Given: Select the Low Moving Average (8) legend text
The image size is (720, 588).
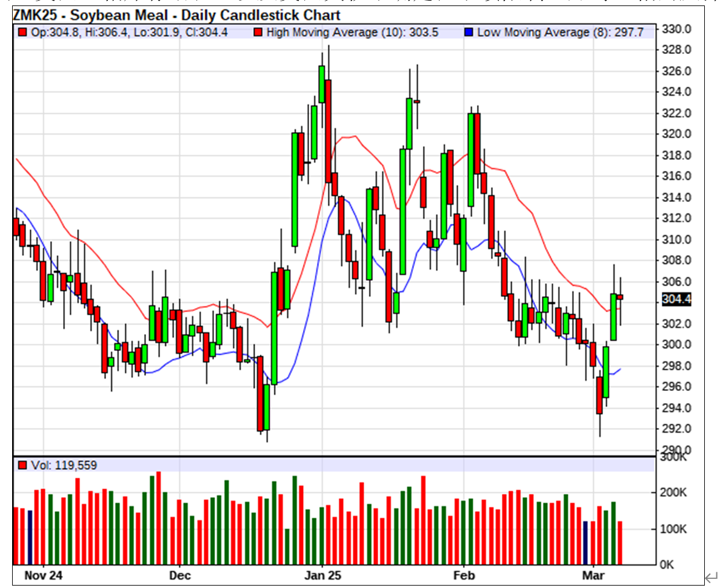Looking at the screenshot, I should (561, 32).
